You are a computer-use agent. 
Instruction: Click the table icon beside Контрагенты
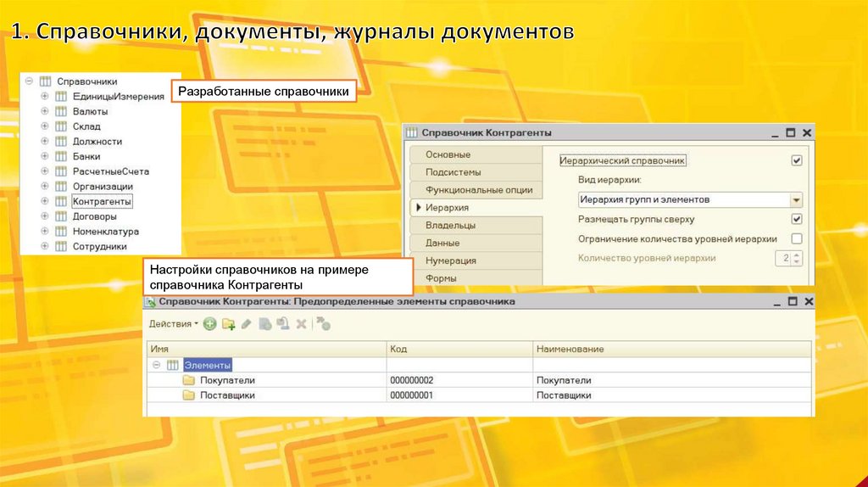pos(61,201)
